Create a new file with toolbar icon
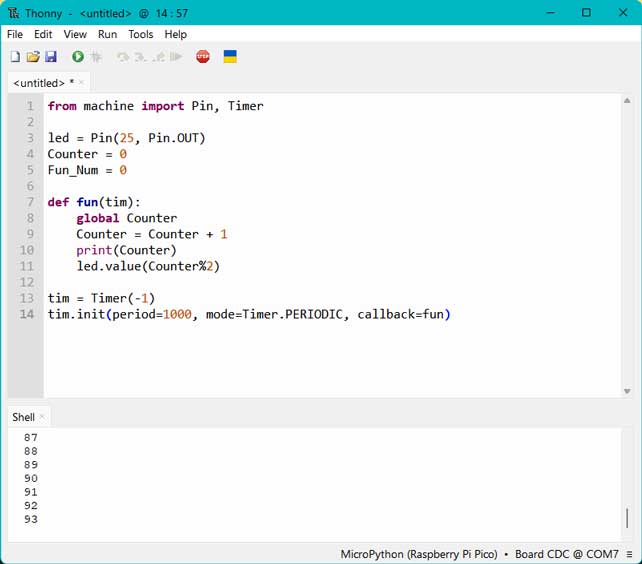Image resolution: width=642 pixels, height=564 pixels. click(15, 57)
